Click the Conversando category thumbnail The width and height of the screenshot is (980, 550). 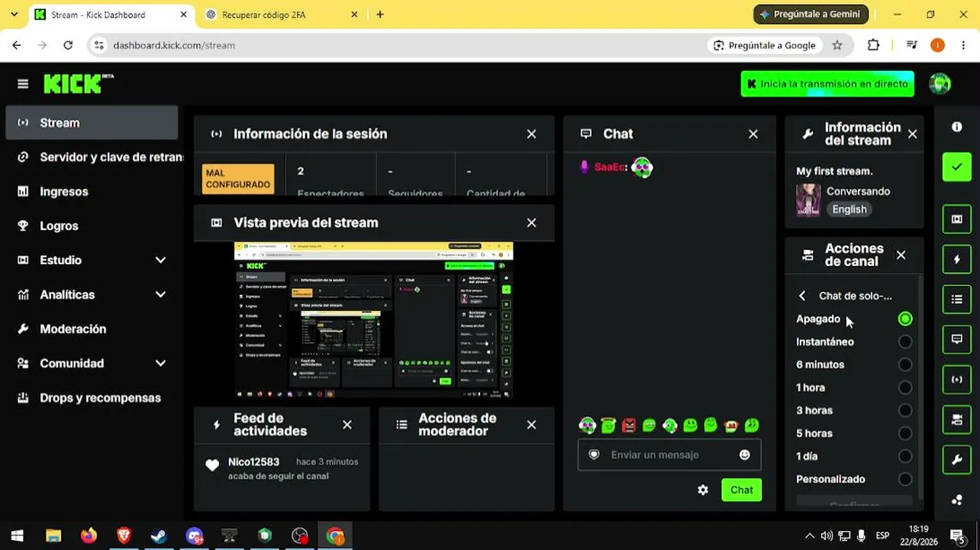(808, 200)
